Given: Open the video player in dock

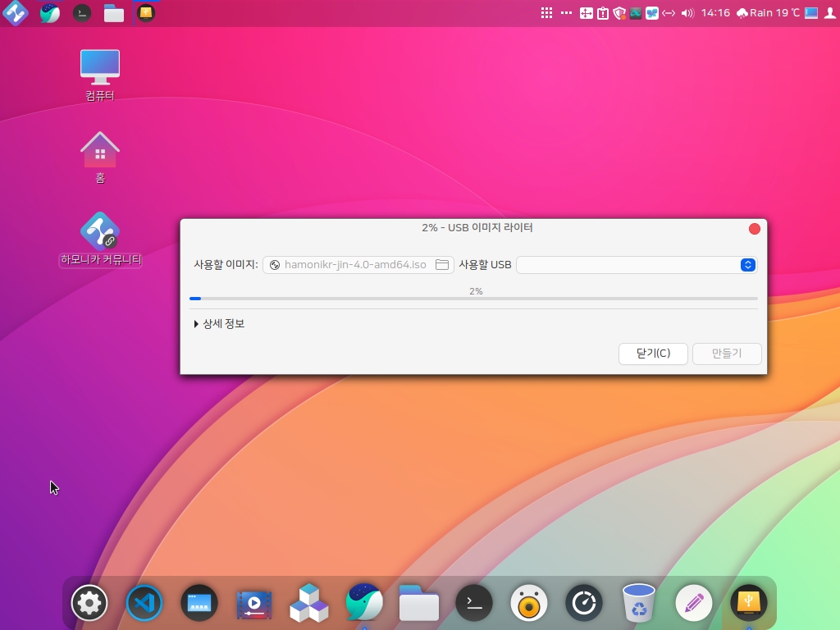Looking at the screenshot, I should pos(254,605).
